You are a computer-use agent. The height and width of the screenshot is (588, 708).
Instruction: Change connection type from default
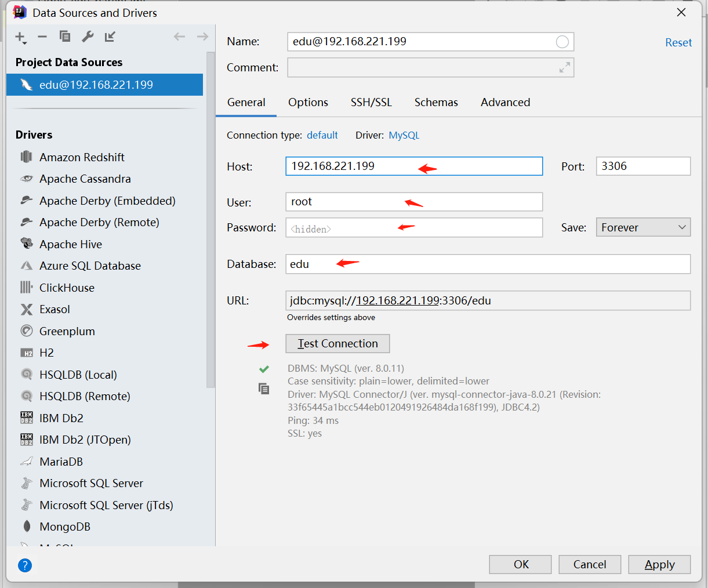point(322,135)
